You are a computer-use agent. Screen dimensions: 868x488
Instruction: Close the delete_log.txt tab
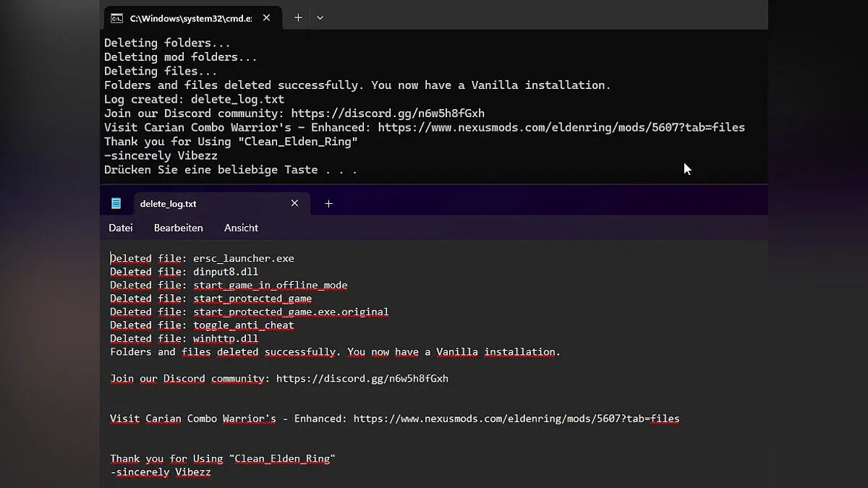coord(294,203)
